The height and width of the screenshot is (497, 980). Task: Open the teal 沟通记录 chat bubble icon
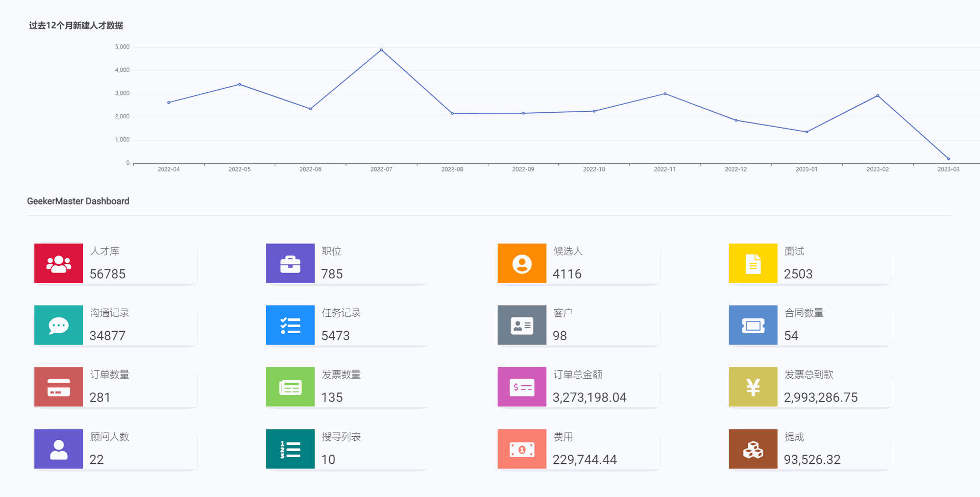coord(59,326)
